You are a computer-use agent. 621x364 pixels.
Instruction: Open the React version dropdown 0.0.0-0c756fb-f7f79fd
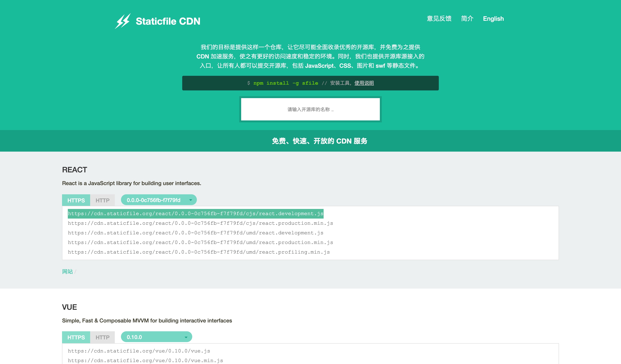(159, 200)
